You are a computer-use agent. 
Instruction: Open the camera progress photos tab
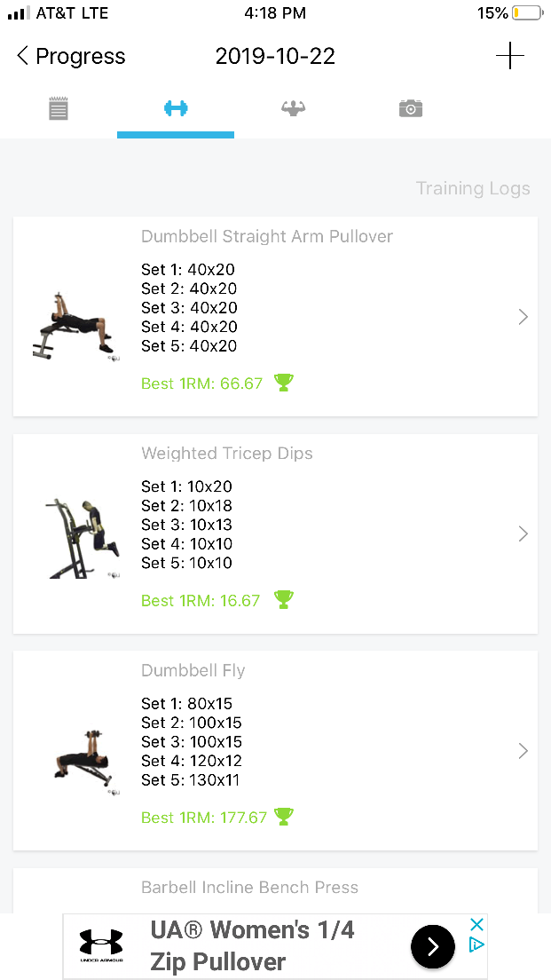click(411, 108)
